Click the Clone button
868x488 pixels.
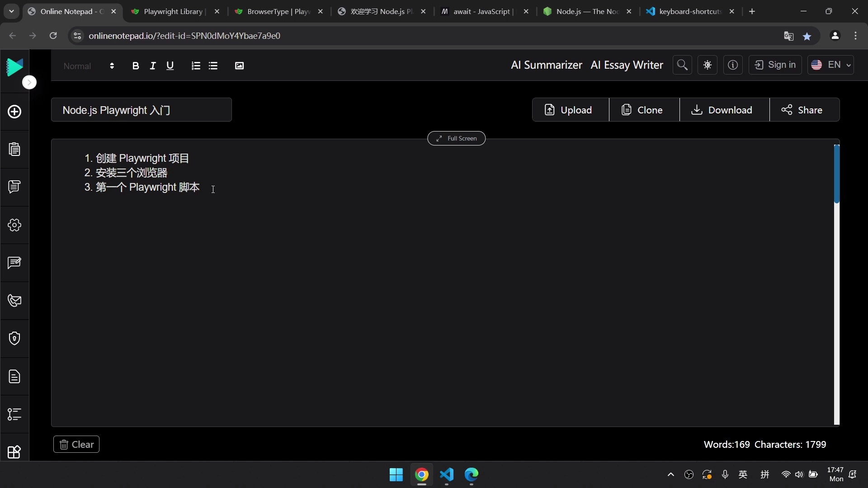tap(644, 110)
